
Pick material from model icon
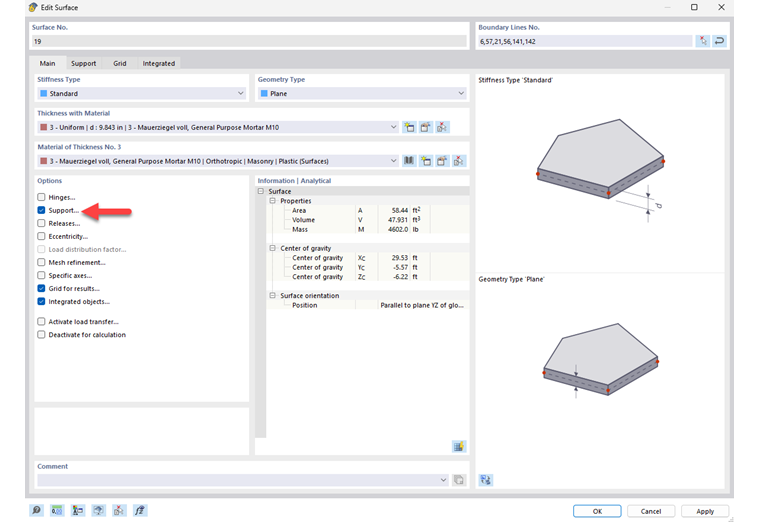point(459,161)
